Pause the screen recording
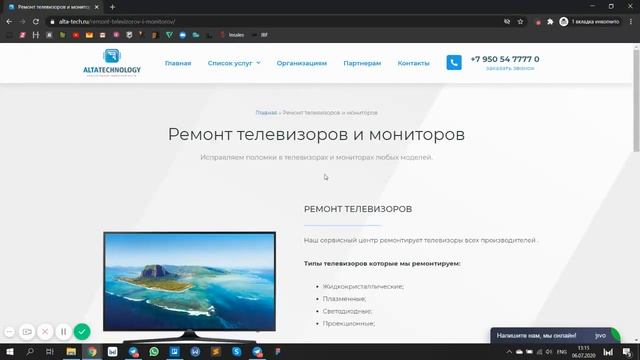This screenshot has width=640, height=360. coord(64,332)
